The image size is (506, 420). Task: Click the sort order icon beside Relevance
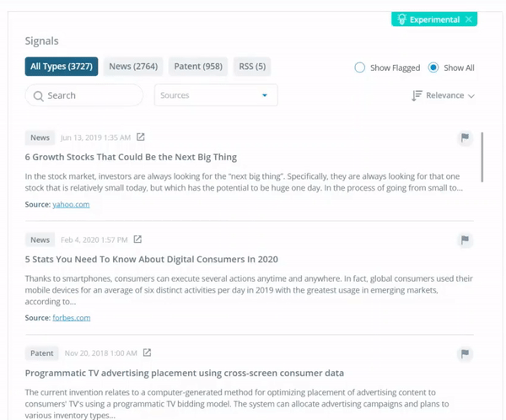(417, 96)
